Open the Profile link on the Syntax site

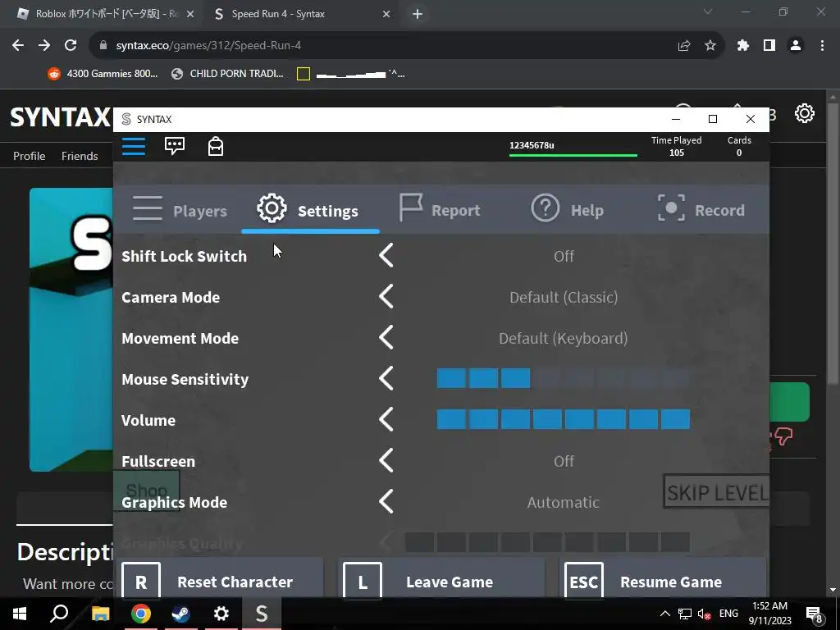coord(29,156)
